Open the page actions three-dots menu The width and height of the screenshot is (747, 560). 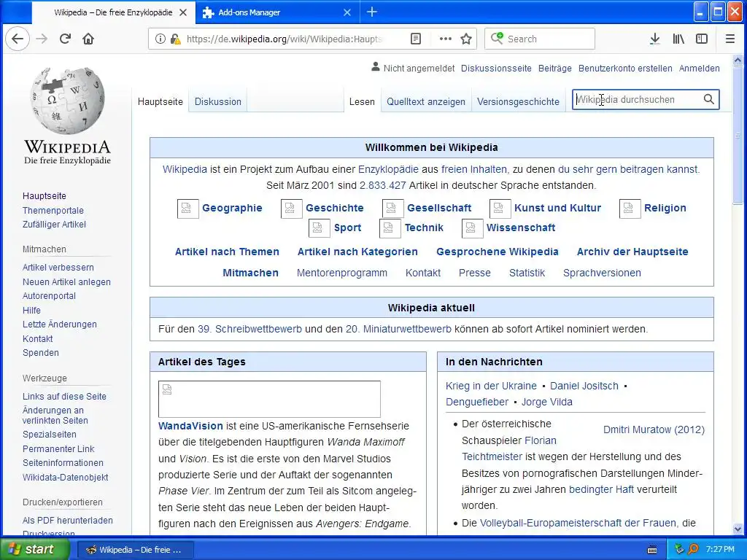pyautogui.click(x=446, y=39)
